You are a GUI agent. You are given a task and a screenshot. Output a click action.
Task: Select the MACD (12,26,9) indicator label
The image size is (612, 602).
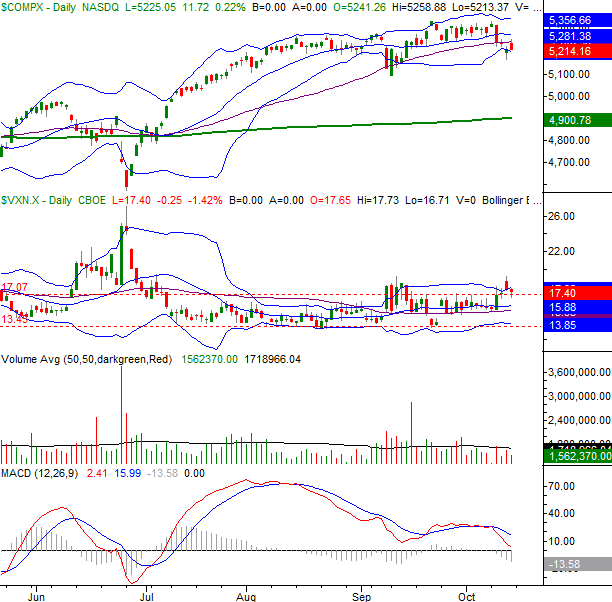(x=39, y=473)
